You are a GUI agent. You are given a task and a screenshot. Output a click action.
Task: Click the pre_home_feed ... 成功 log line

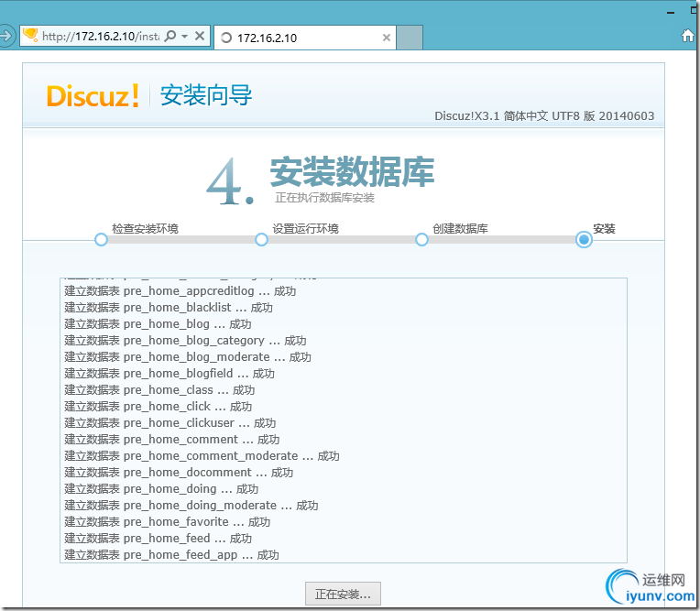[x=158, y=539]
